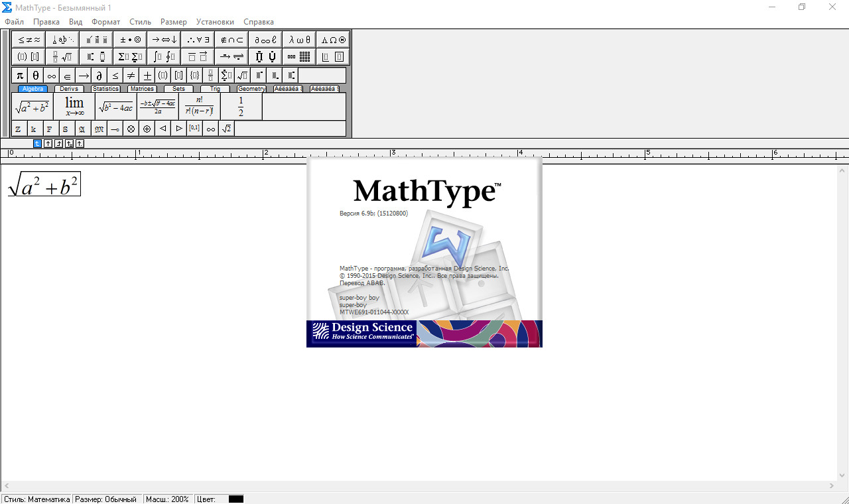Insert the square root of 2 expression
This screenshot has width=849, height=504.
coord(227,129)
